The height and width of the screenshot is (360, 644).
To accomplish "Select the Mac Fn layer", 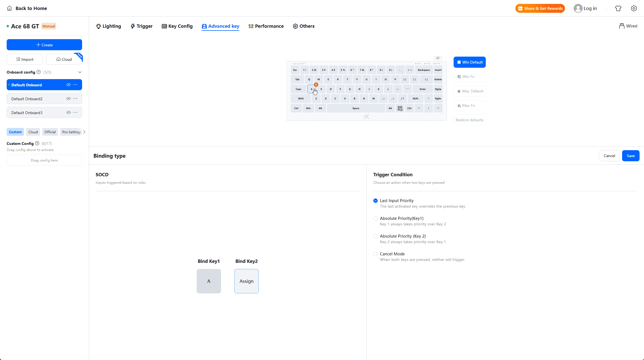I will click(x=470, y=105).
